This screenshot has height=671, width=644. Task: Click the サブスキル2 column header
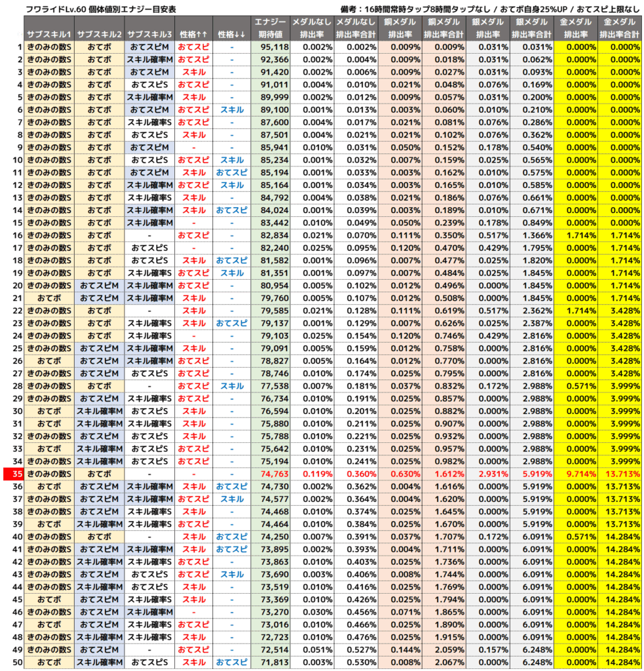[x=99, y=33]
